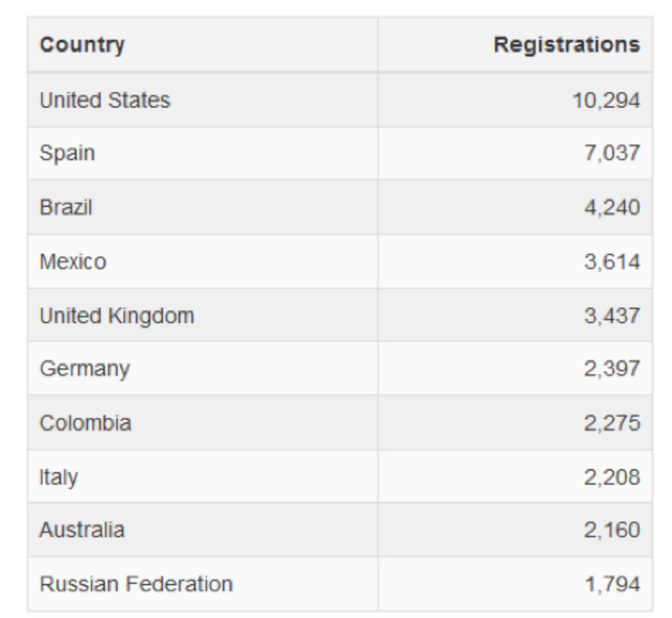Click the 10,294 registrations value
This screenshot has height=618, width=672.
point(606,101)
